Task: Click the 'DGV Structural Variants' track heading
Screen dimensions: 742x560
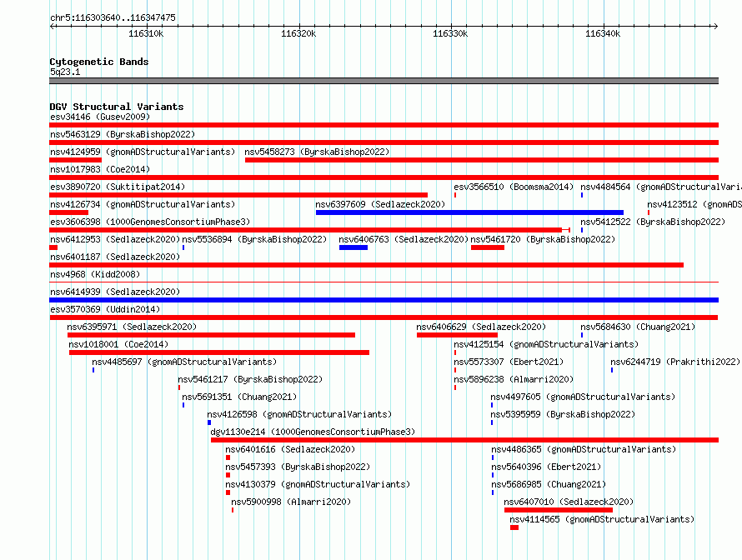Action: pos(117,107)
